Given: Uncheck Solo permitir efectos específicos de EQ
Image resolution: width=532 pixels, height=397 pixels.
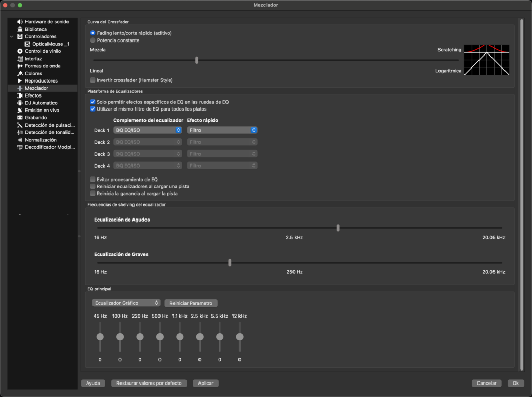Looking at the screenshot, I should (x=92, y=102).
